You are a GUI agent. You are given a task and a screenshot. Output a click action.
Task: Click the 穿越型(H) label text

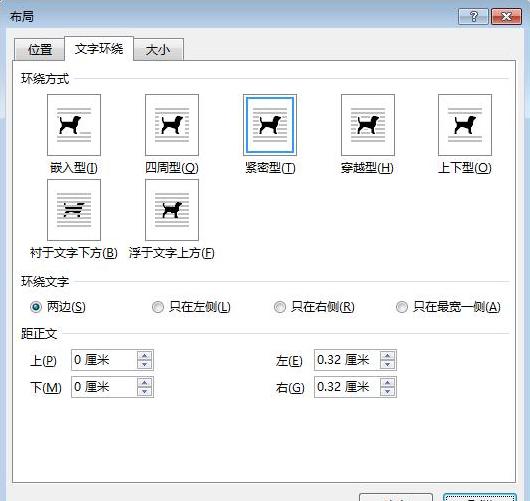(x=367, y=167)
